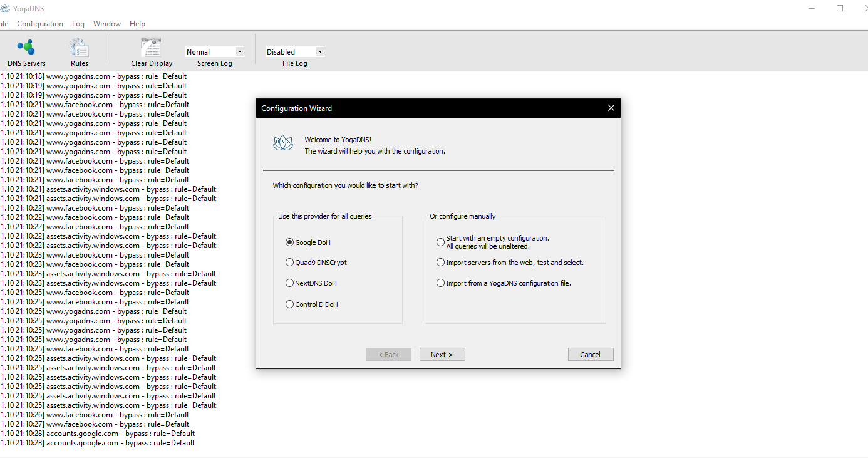
Task: Cancel the Configuration Wizard
Action: pyautogui.click(x=591, y=355)
